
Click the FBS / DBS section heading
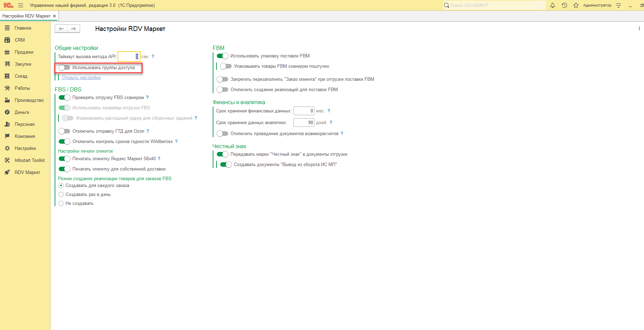68,89
